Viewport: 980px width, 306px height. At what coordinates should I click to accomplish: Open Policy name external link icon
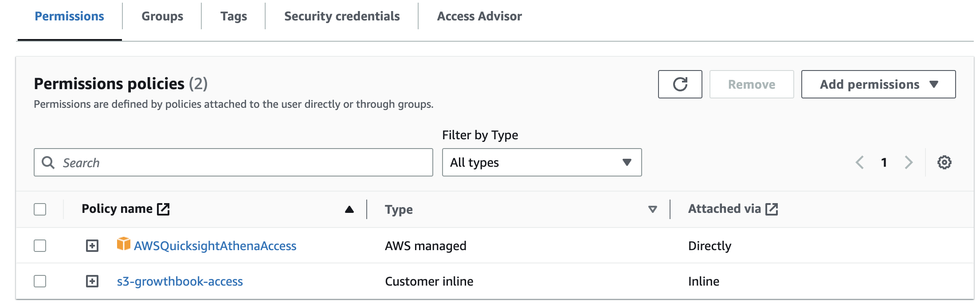click(x=163, y=209)
